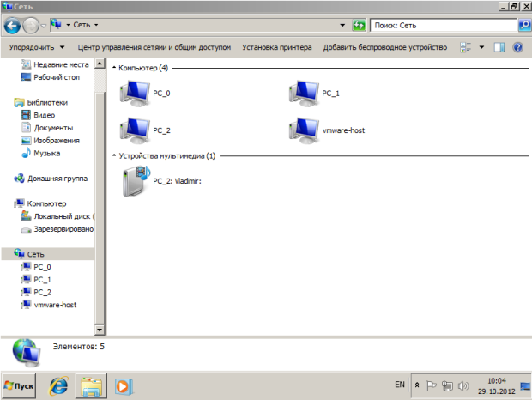Select the PC_2 computer icon
The width and height of the screenshot is (532, 400).
click(x=135, y=130)
